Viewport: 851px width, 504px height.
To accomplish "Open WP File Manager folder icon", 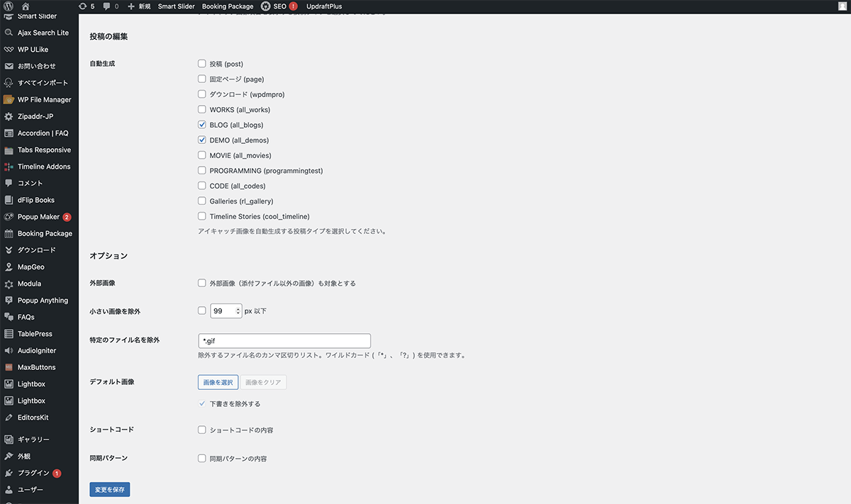I will (9, 100).
